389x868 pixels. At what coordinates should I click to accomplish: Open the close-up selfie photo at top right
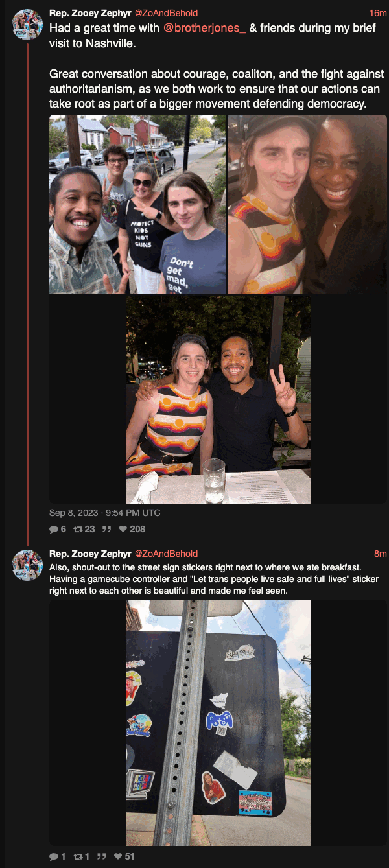pos(307,204)
